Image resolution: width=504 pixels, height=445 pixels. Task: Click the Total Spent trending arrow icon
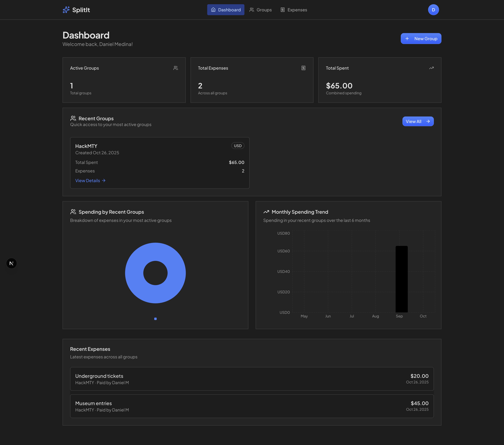431,68
